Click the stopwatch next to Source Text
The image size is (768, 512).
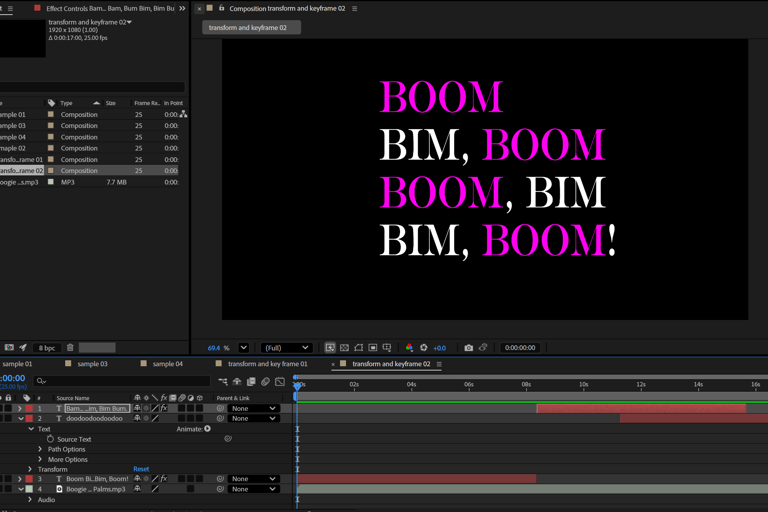(x=50, y=439)
